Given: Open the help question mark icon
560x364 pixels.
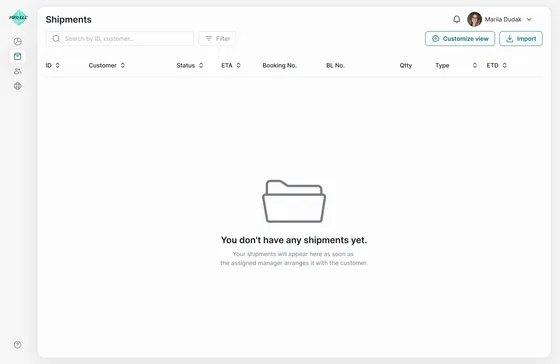Looking at the screenshot, I should click(x=18, y=345).
